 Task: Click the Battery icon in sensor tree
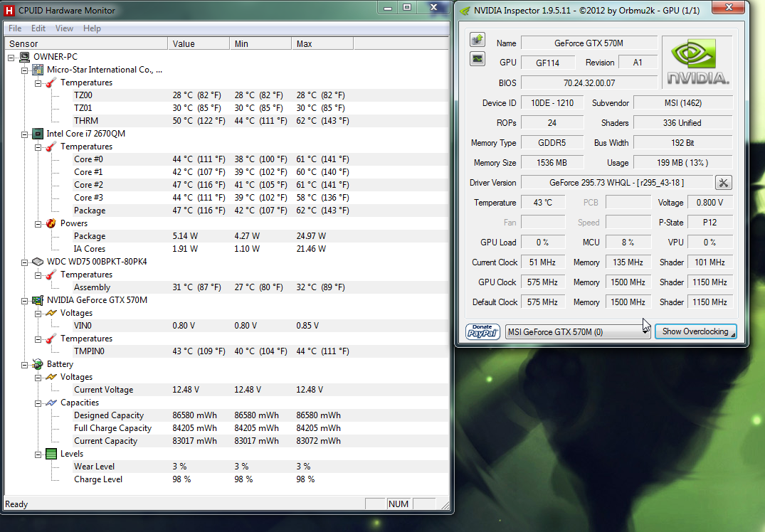coord(38,364)
